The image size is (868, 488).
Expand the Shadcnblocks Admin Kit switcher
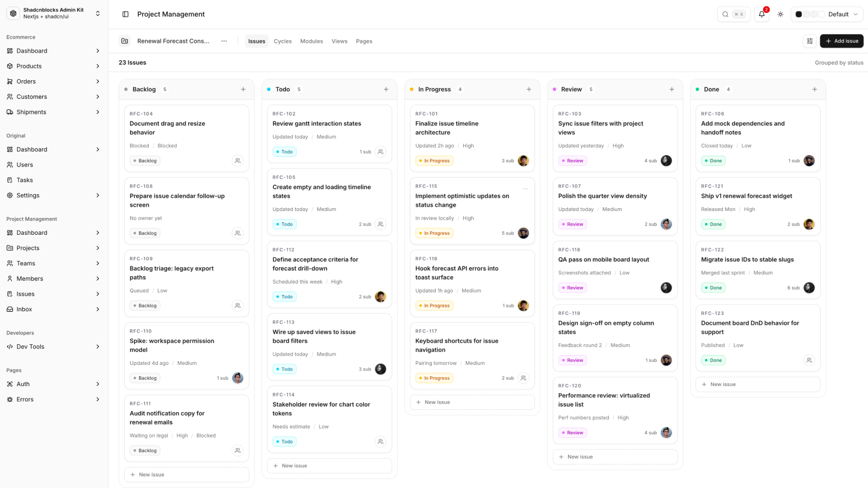[54, 14]
